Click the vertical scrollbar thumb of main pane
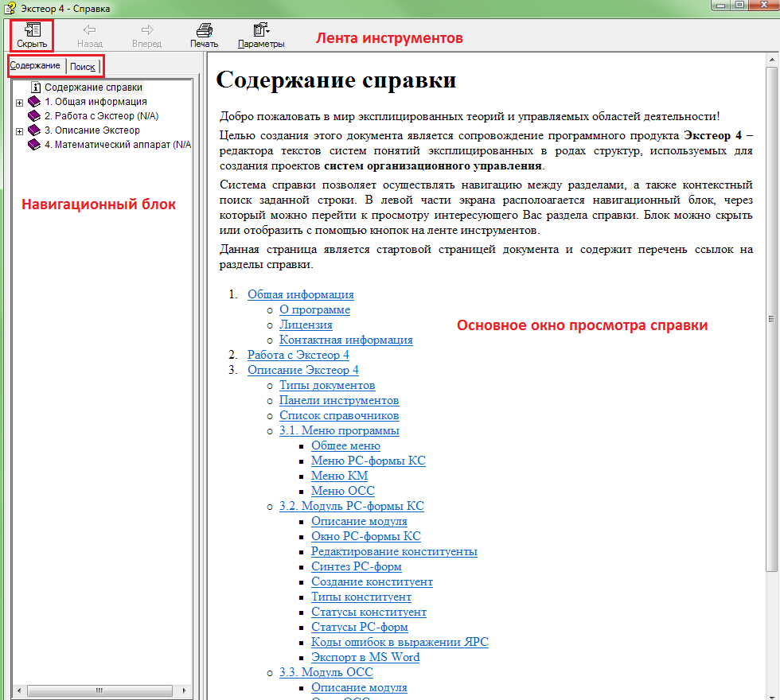The height and width of the screenshot is (700, 780). [x=771, y=318]
